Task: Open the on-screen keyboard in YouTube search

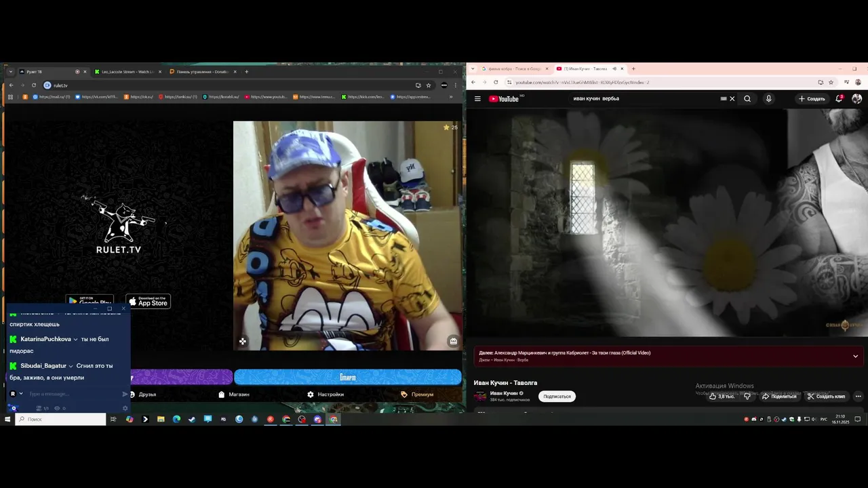Action: (x=723, y=99)
